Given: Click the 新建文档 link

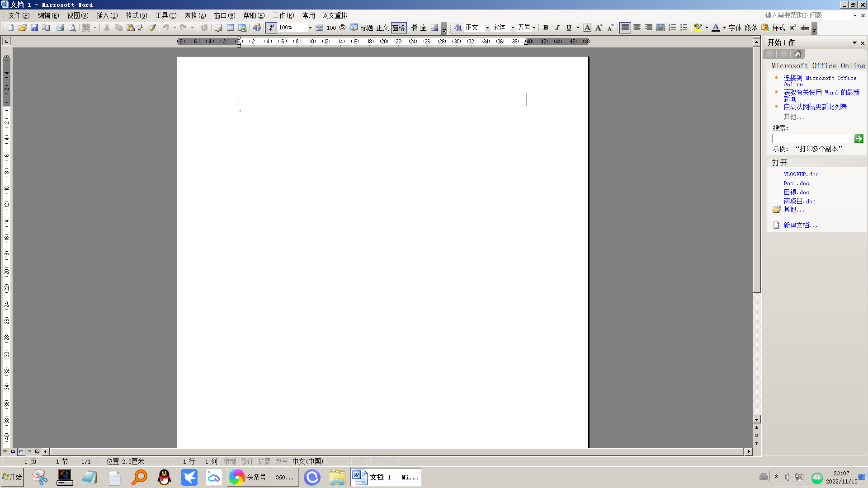Looking at the screenshot, I should click(800, 225).
